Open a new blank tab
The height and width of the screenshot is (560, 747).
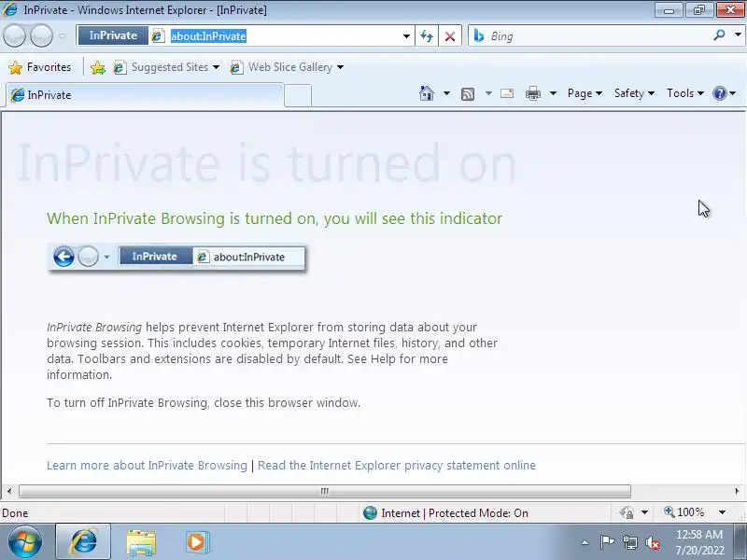[298, 95]
